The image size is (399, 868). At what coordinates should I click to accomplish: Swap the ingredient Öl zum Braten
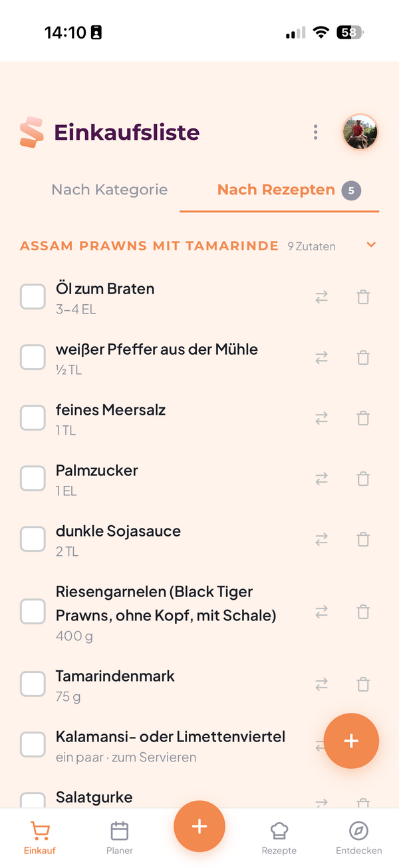pos(321,297)
